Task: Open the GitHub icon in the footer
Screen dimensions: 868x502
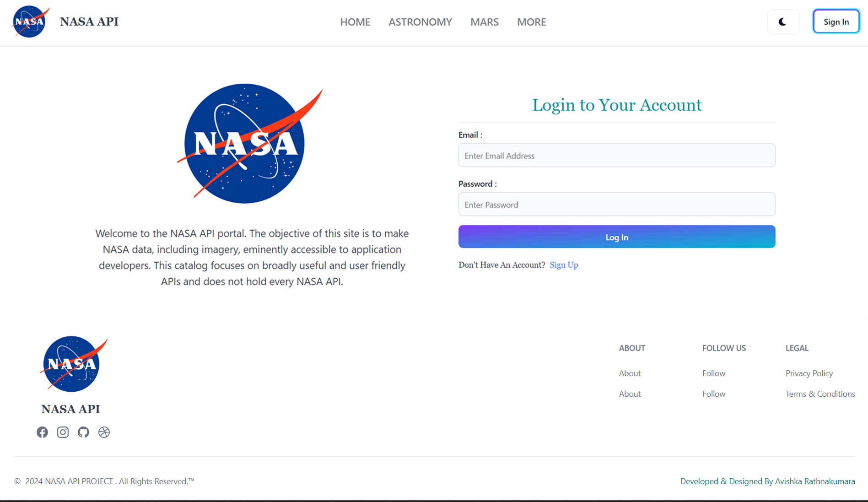Action: pos(83,432)
